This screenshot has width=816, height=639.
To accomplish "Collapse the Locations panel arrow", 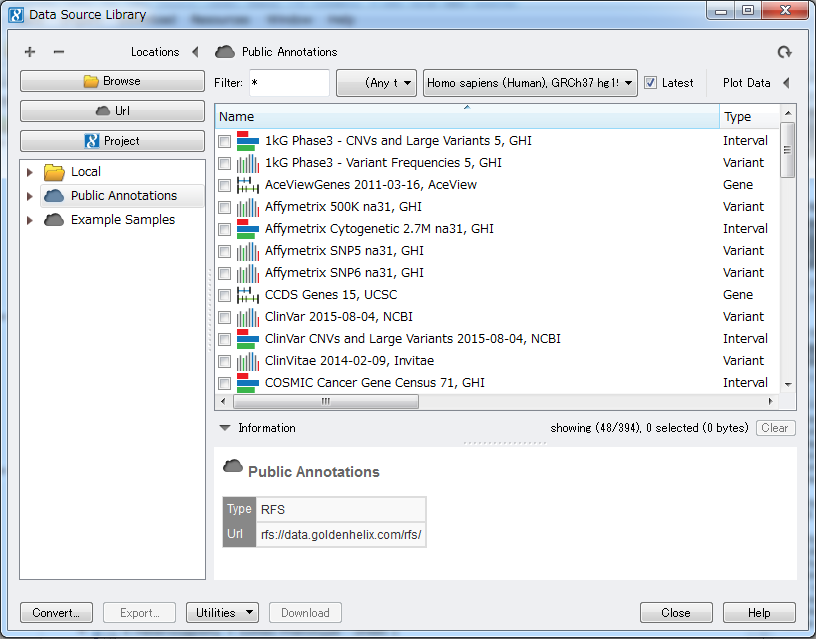I will coord(195,52).
